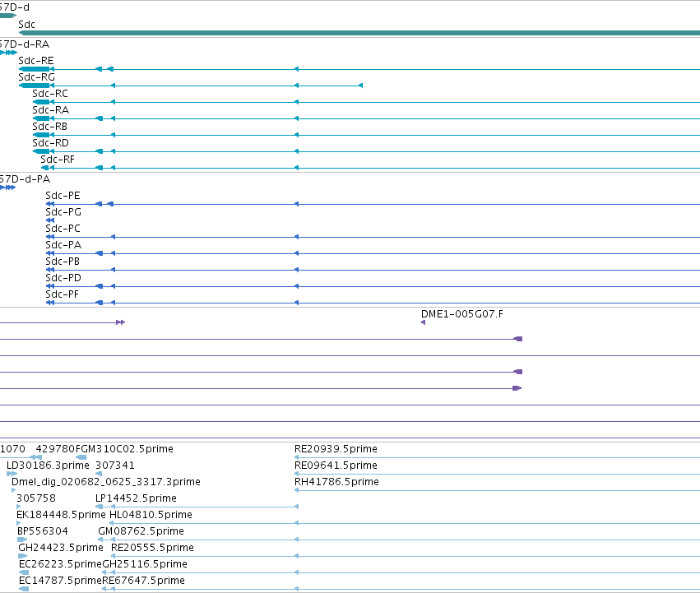700x593 pixels.
Task: Click the Sdc-RF transcript label
Action: 58,160
